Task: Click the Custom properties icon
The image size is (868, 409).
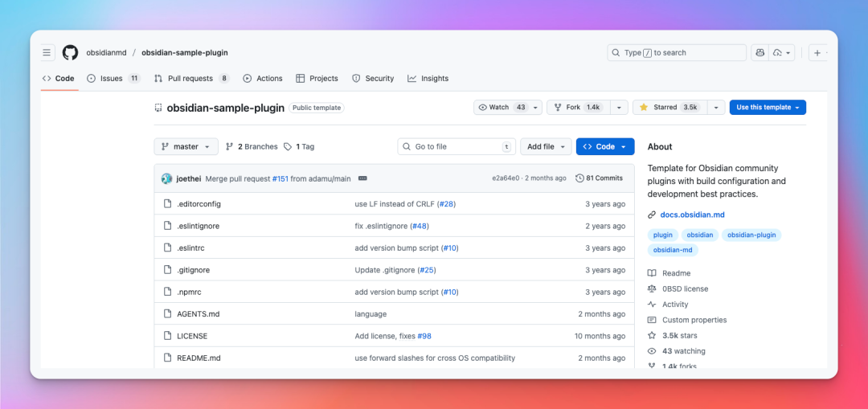Action: [652, 320]
